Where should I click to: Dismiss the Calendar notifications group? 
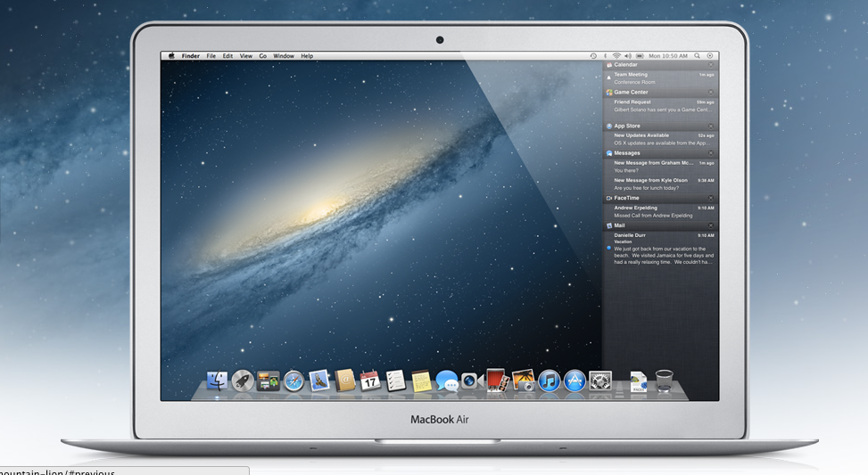[x=711, y=65]
